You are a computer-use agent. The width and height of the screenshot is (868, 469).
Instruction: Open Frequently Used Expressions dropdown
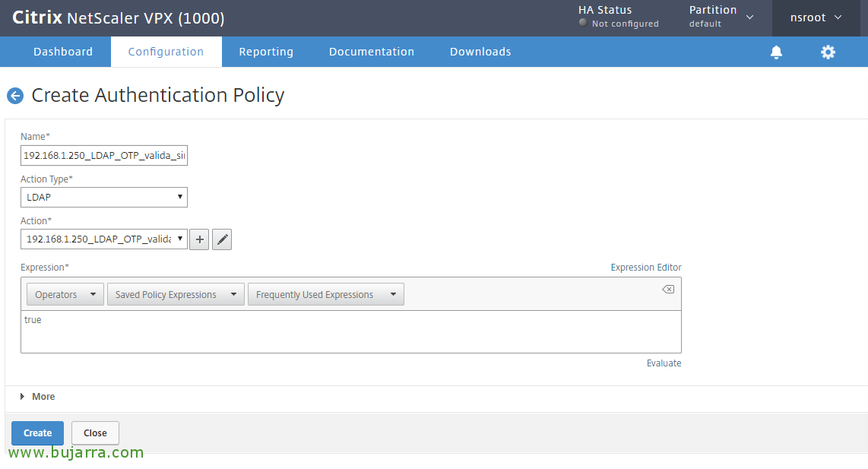coord(325,295)
